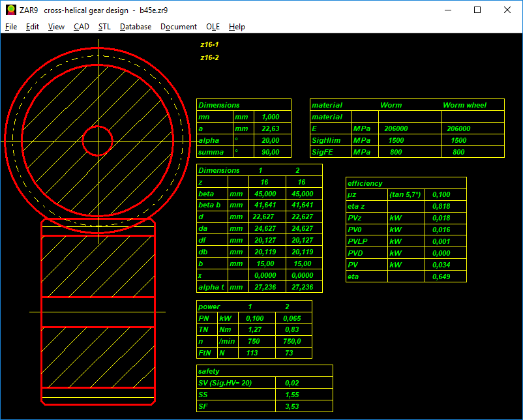Open the CAD menu
Screen dimensions: 523x420
tap(82, 27)
